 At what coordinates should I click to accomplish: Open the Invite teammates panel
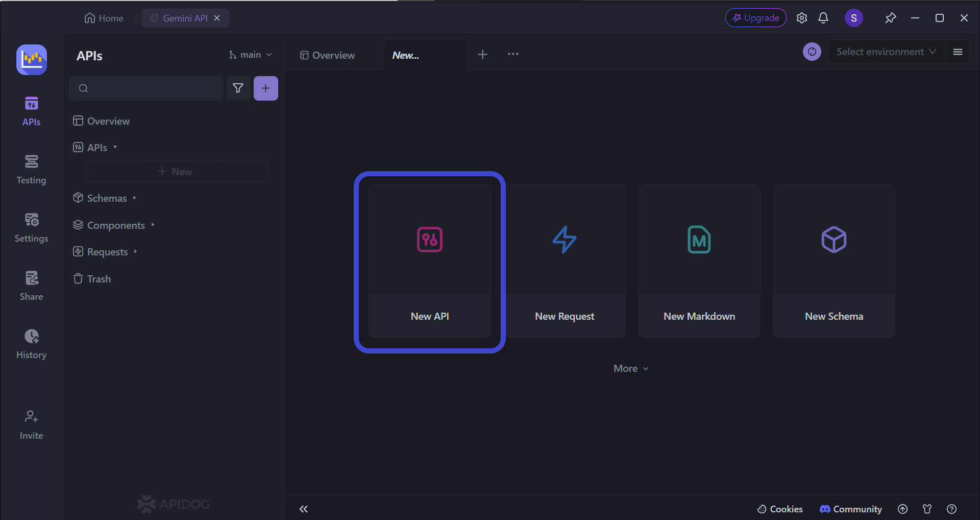pos(31,423)
